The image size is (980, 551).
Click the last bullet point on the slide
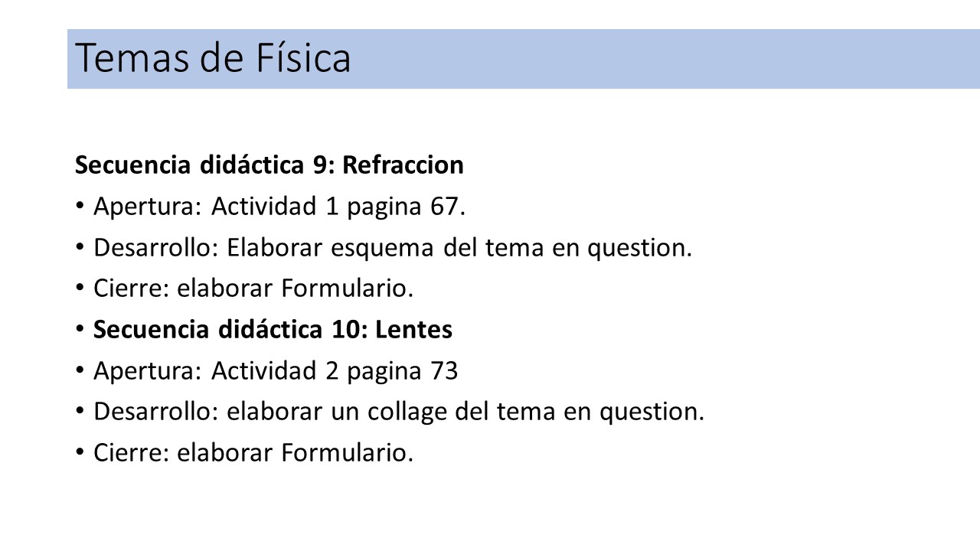point(80,454)
